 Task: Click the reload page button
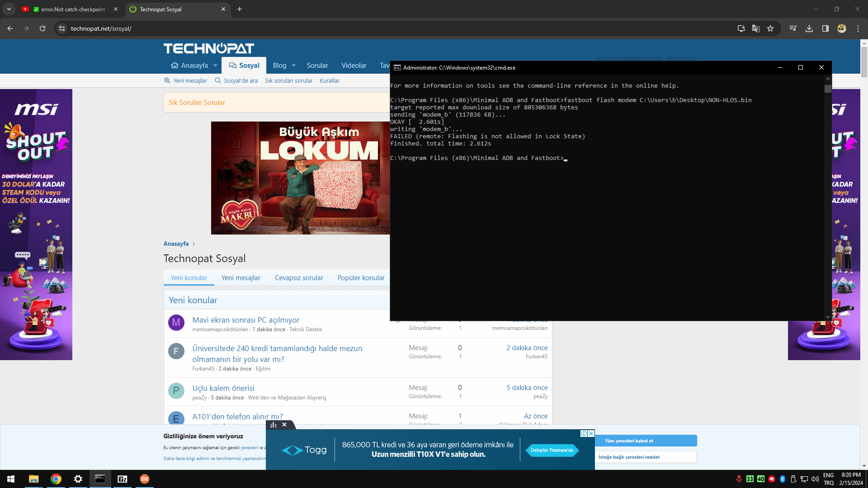(42, 28)
